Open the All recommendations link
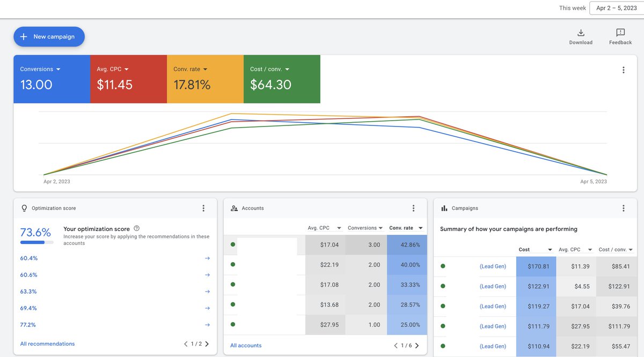Image resolution: width=644 pixels, height=357 pixels. click(47, 344)
